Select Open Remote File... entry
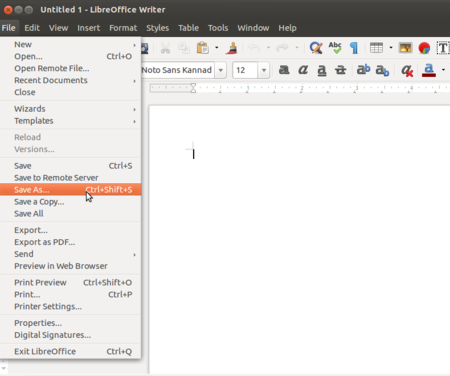The height and width of the screenshot is (376, 450). click(x=70, y=68)
